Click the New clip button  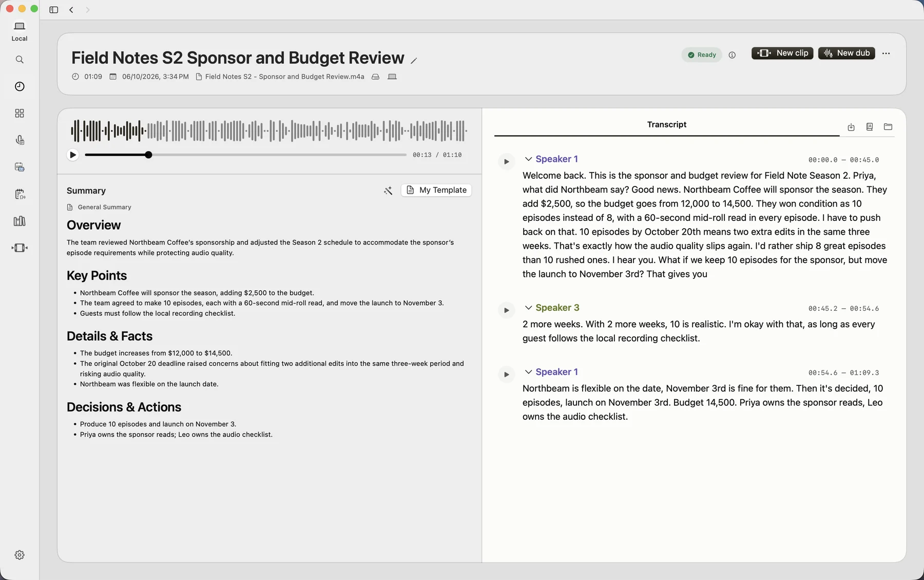782,53
